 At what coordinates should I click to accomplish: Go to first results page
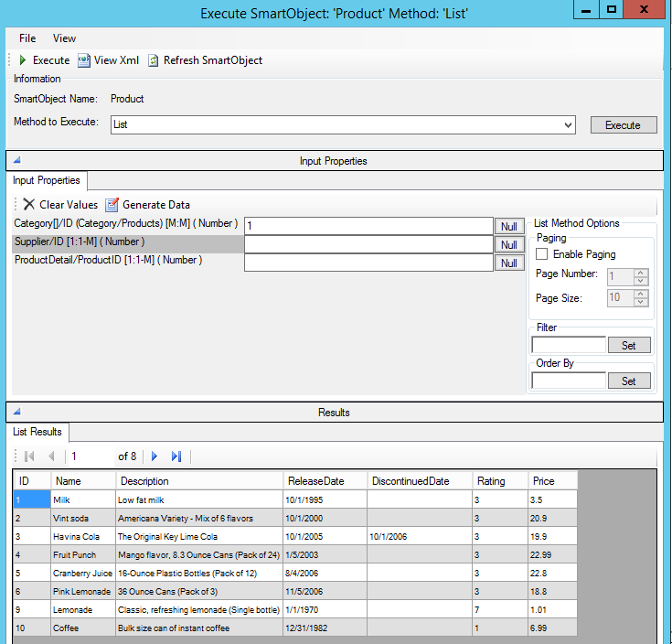point(29,456)
